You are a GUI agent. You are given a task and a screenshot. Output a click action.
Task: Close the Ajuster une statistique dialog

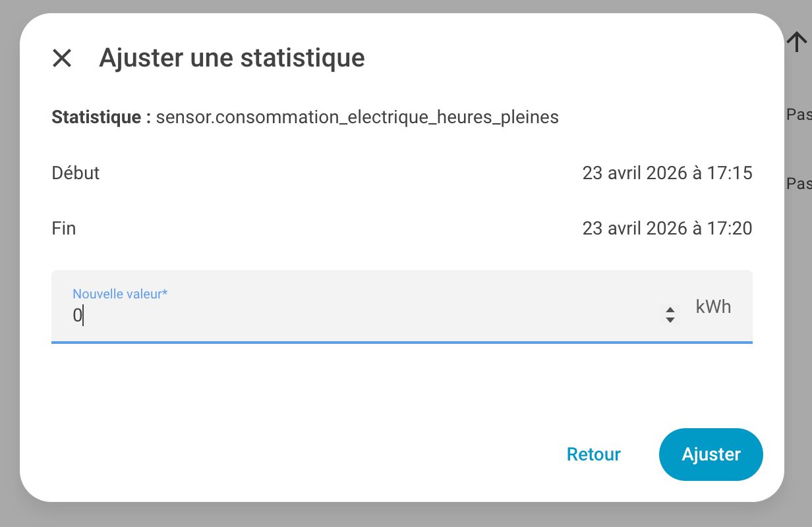pos(62,58)
